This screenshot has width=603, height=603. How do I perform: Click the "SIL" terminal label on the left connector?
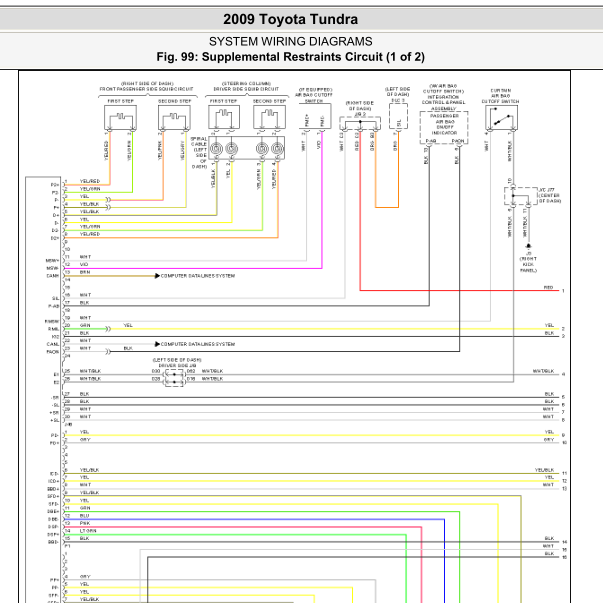56,298
